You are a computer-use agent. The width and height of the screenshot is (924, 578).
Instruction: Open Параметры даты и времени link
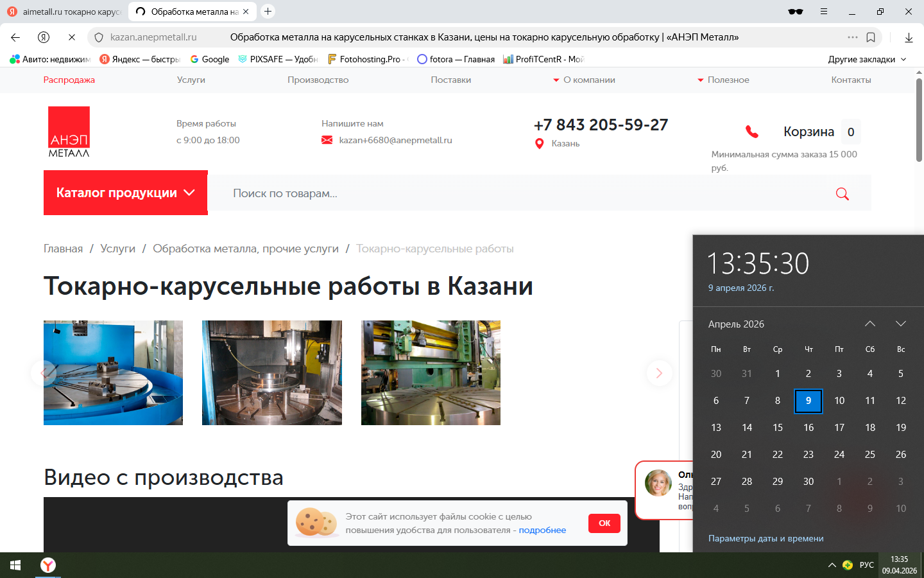click(766, 539)
